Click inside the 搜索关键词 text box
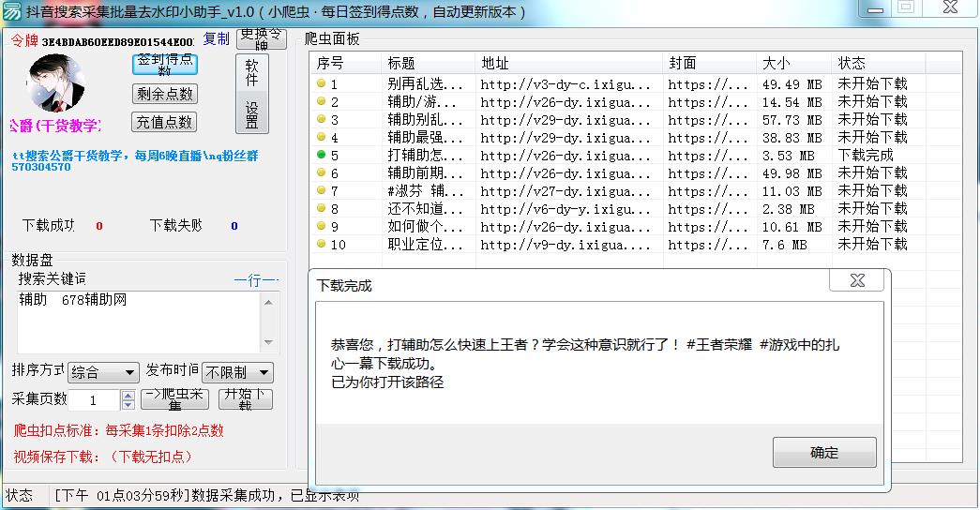The width and height of the screenshot is (980, 510). (138, 322)
